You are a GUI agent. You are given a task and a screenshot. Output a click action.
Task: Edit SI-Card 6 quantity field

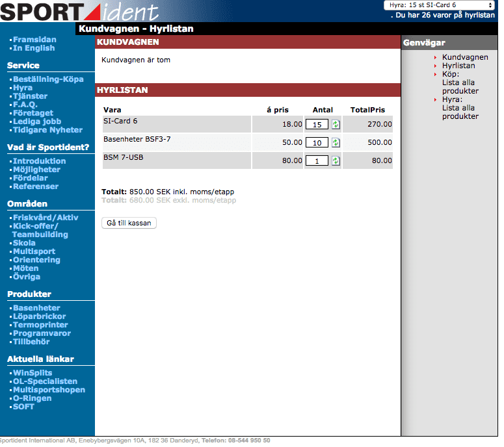point(317,124)
